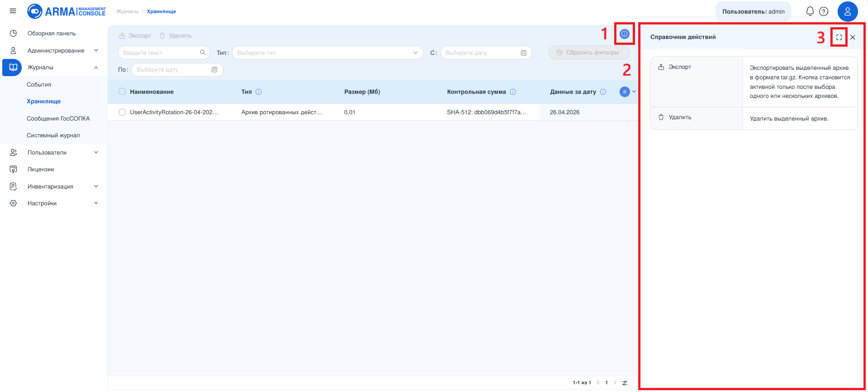The height and width of the screenshot is (392, 868).
Task: Click the Лицензии certificate icon
Action: pos(13,169)
